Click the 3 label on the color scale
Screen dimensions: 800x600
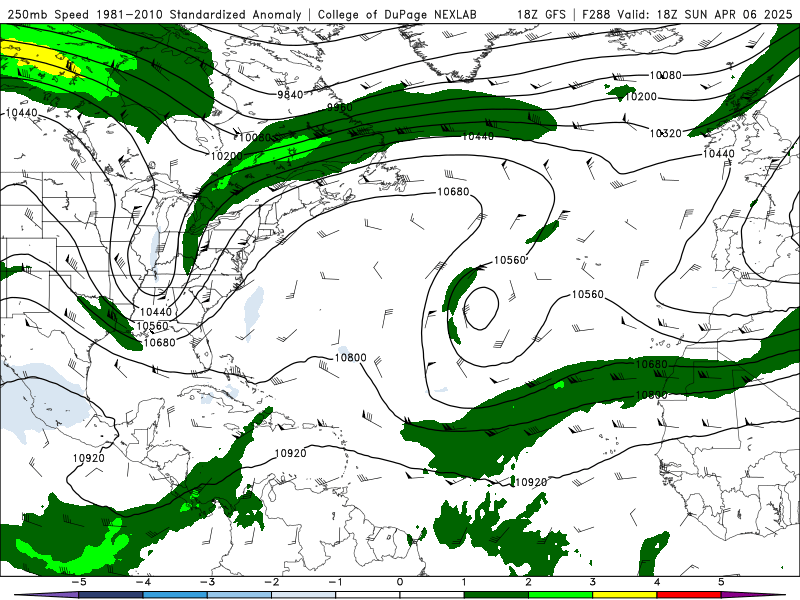click(x=592, y=582)
